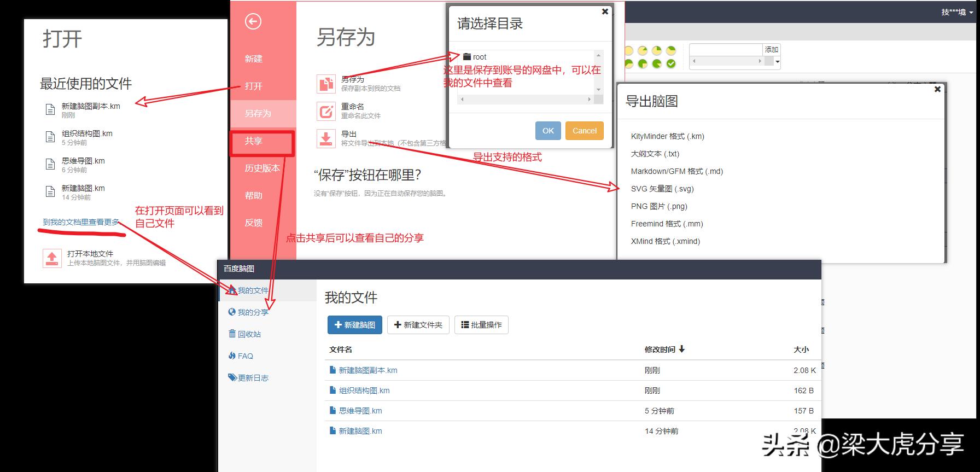
Task: Click the right arrow of the directory horizontal scrollbar
Action: click(589, 100)
